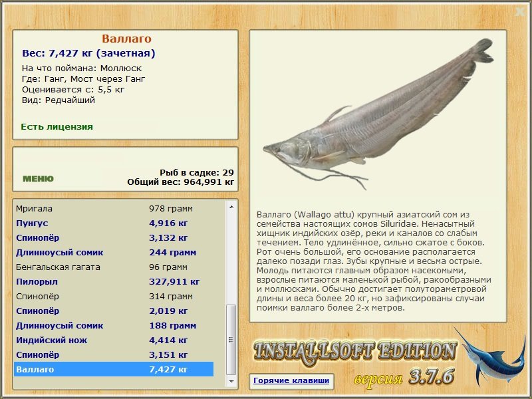Screen dimensions: 532x399
Task: Click the fish list scroll down arrow
Action: pos(231,381)
